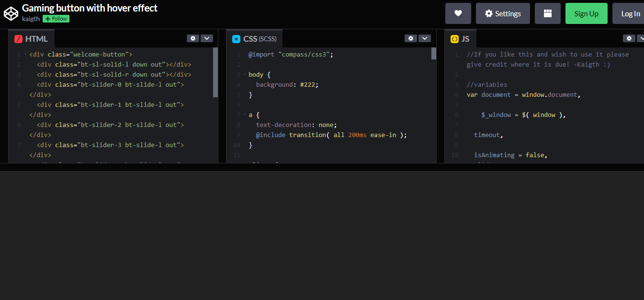Expand the HTML panel chevron menu
Screen dimensions: 644x300
point(207,38)
